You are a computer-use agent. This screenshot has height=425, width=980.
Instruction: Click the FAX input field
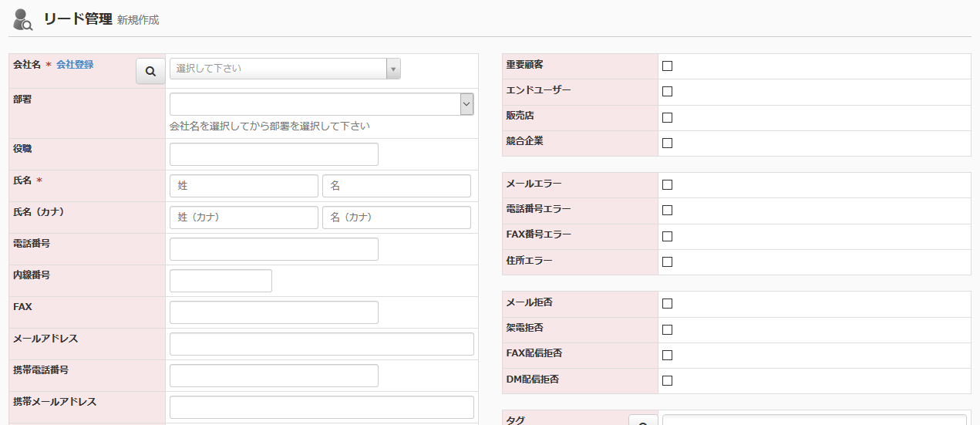(274, 312)
